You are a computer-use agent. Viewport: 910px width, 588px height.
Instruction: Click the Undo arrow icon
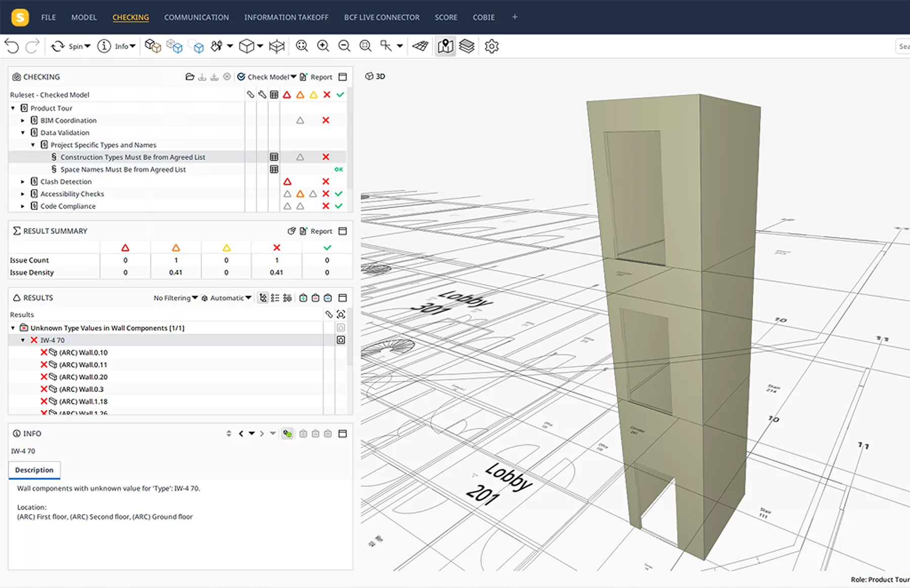point(12,46)
